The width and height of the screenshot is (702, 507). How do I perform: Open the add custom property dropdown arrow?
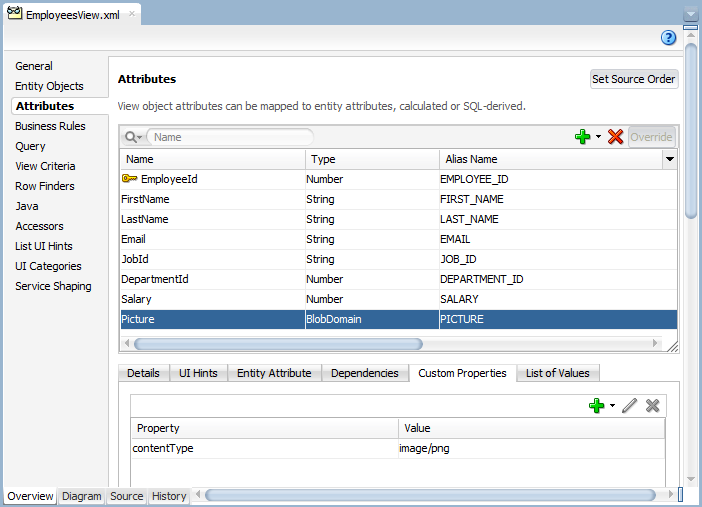point(612,406)
